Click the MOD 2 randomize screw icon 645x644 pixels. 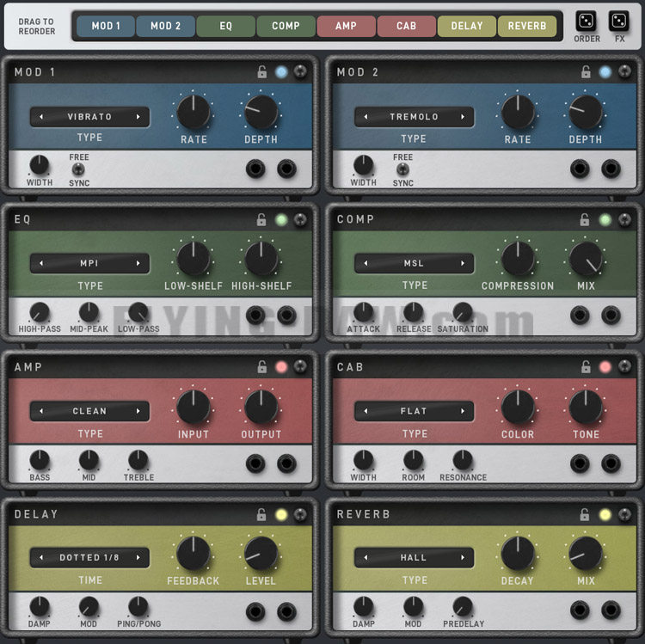[x=624, y=71]
